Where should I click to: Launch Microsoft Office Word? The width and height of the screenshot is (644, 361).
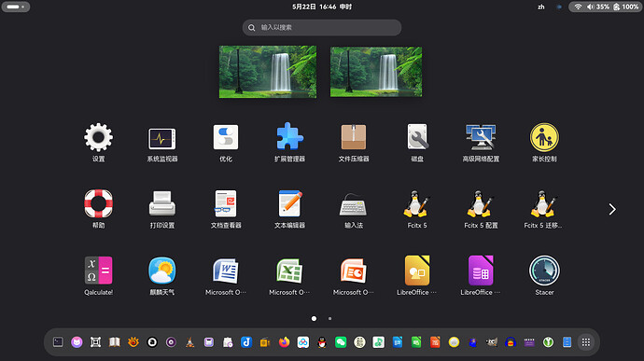pos(226,275)
